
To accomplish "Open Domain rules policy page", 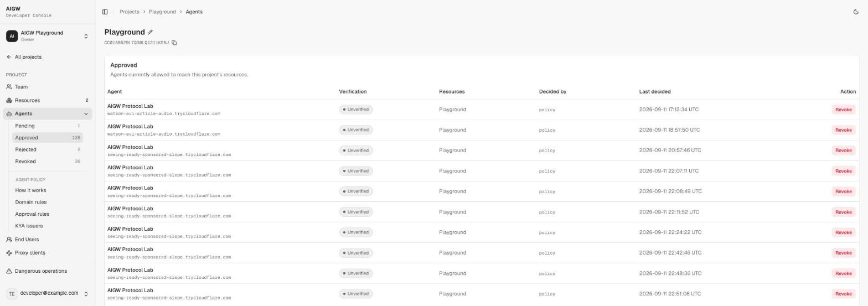I will point(31,202).
